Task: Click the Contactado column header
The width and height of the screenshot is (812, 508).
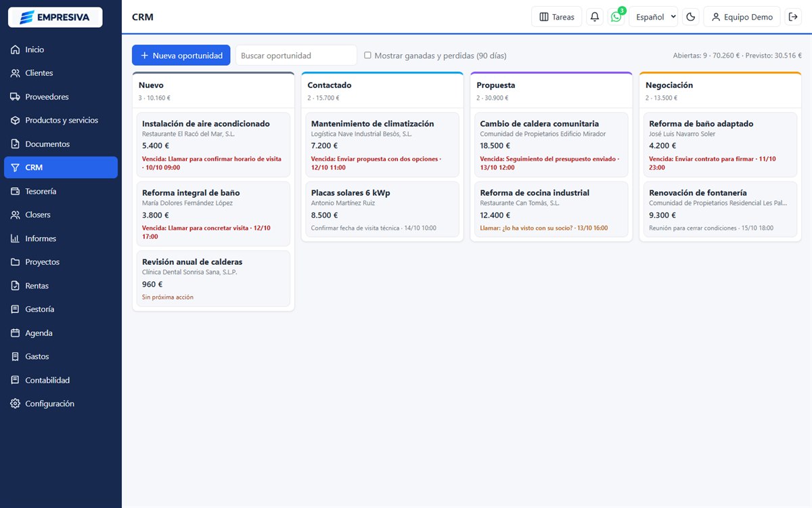Action: point(382,91)
